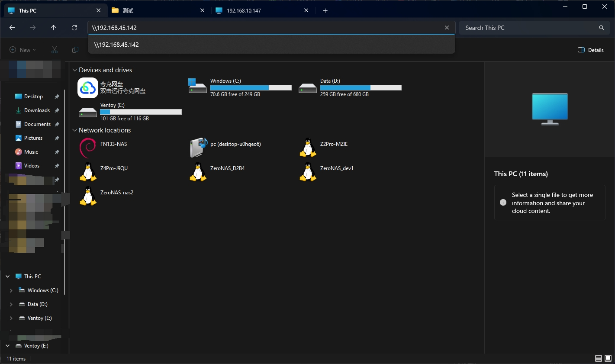Viewport: 615px width, 364px height.
Task: Clear the address bar text
Action: coord(447,28)
